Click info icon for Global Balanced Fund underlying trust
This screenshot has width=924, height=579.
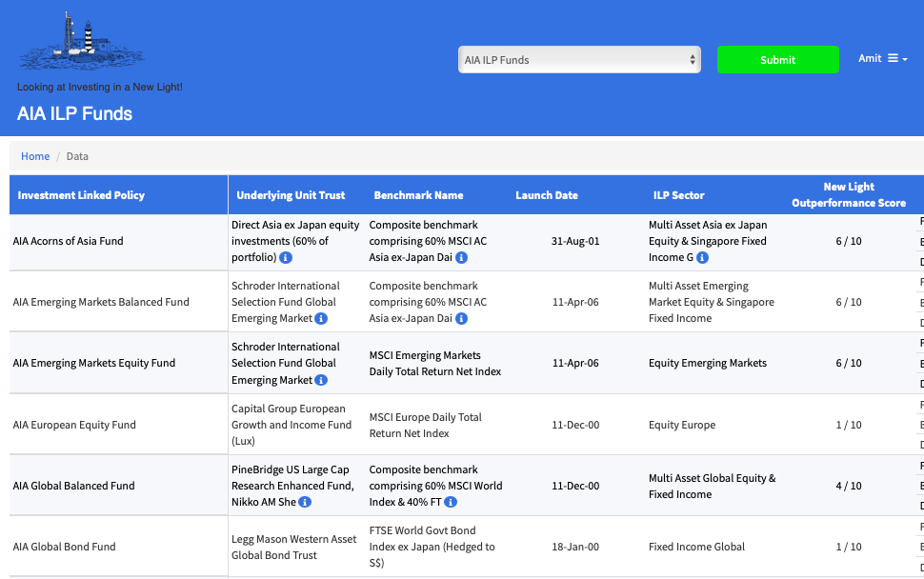(305, 502)
